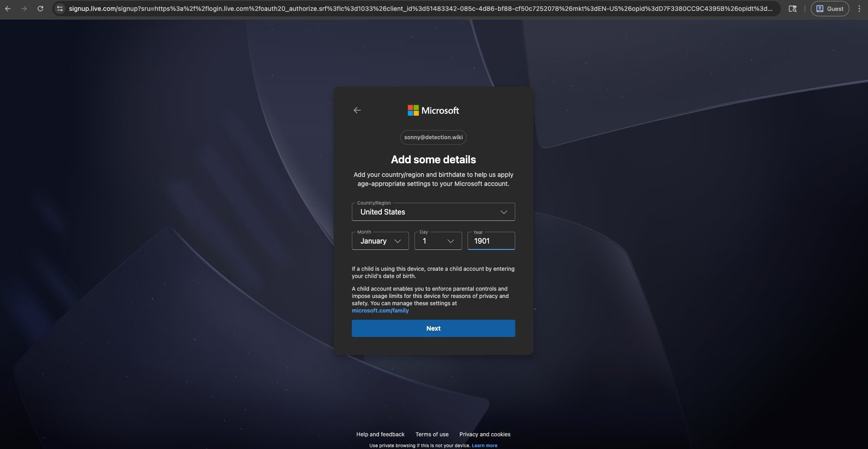Open Terms of use link

pyautogui.click(x=432, y=434)
